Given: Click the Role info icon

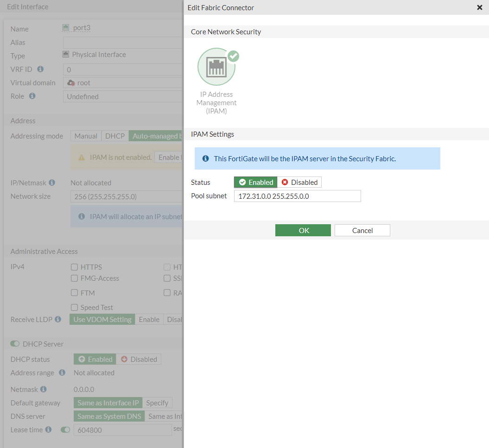Looking at the screenshot, I should [32, 96].
